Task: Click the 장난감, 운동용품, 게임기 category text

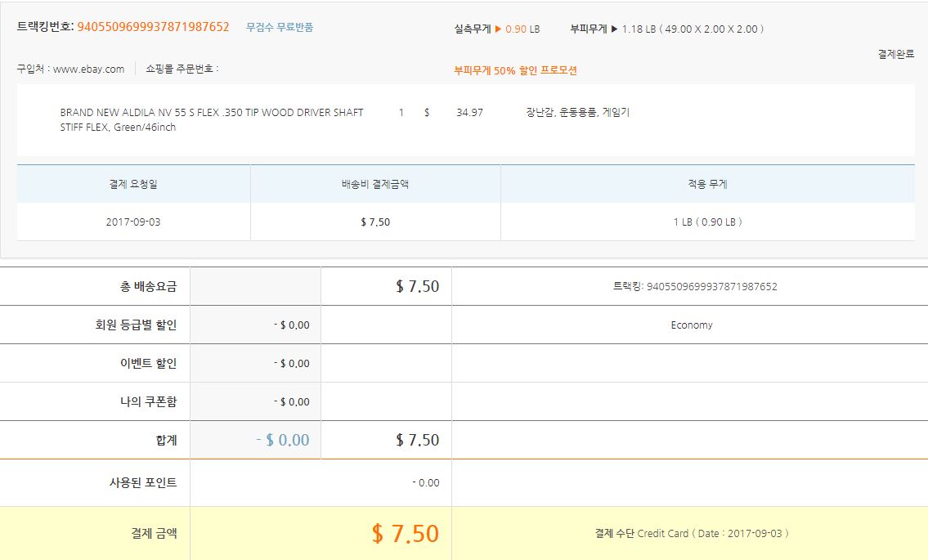Action: coord(577,113)
